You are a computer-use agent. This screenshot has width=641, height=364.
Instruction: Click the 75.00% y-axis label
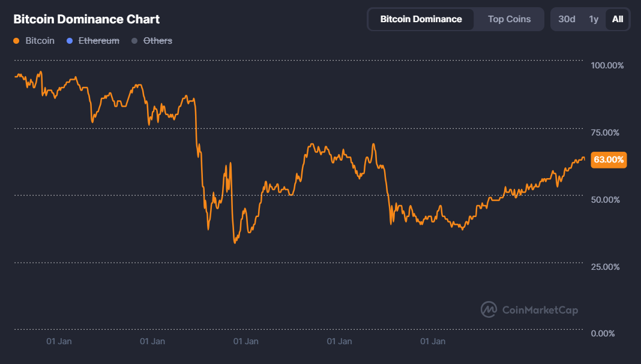tap(607, 132)
